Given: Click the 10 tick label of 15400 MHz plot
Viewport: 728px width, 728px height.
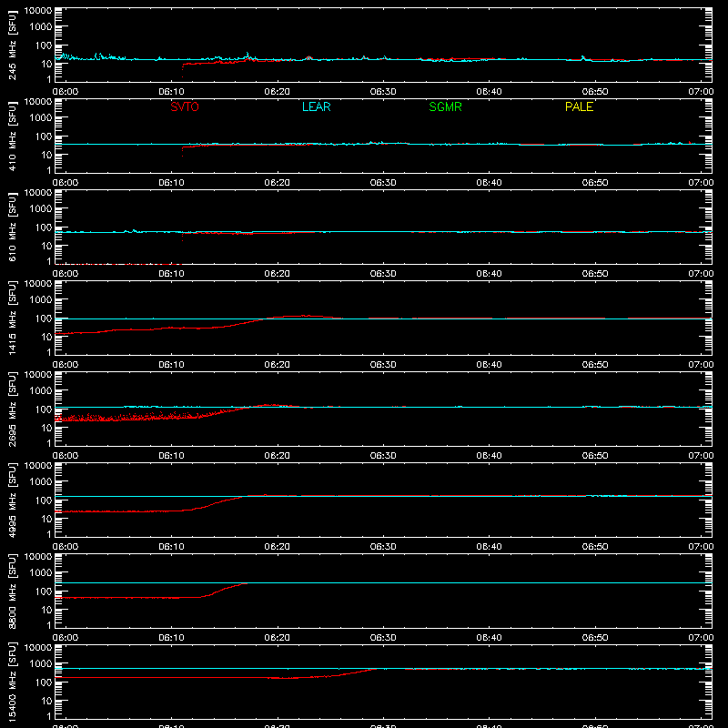Looking at the screenshot, I should (46, 701).
